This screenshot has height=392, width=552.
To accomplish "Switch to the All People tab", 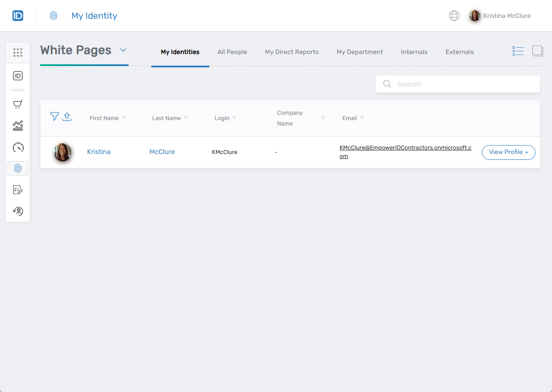I will pos(232,52).
